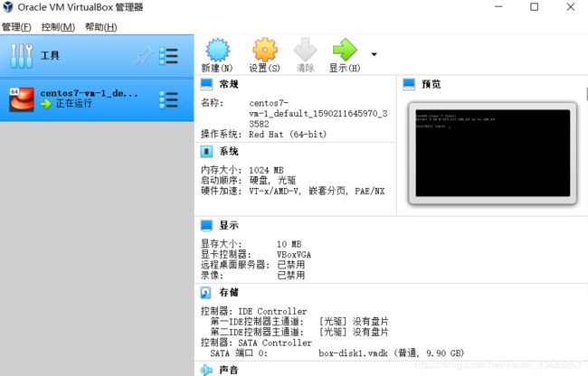Click the VBoxVGA graphics controller value

(x=294, y=255)
